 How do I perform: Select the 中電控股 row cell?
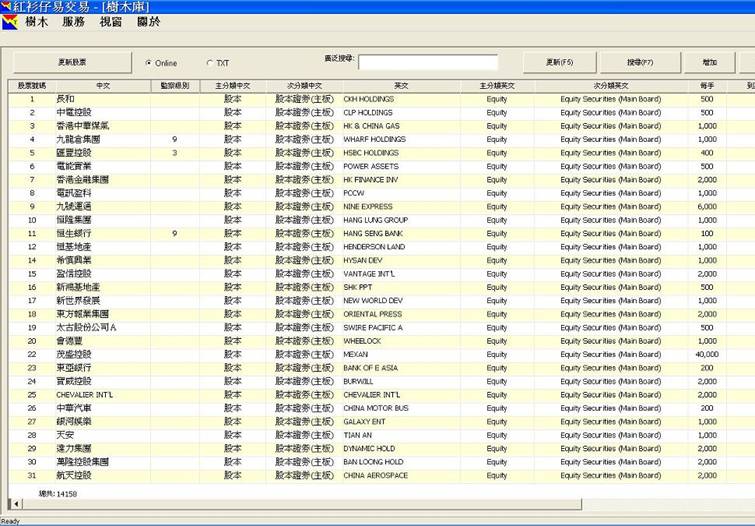click(x=103, y=113)
